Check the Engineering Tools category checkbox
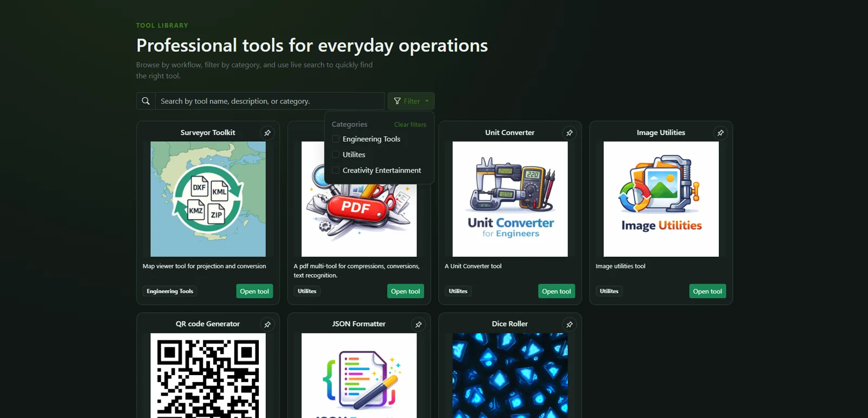Image resolution: width=868 pixels, height=418 pixels. pos(336,139)
